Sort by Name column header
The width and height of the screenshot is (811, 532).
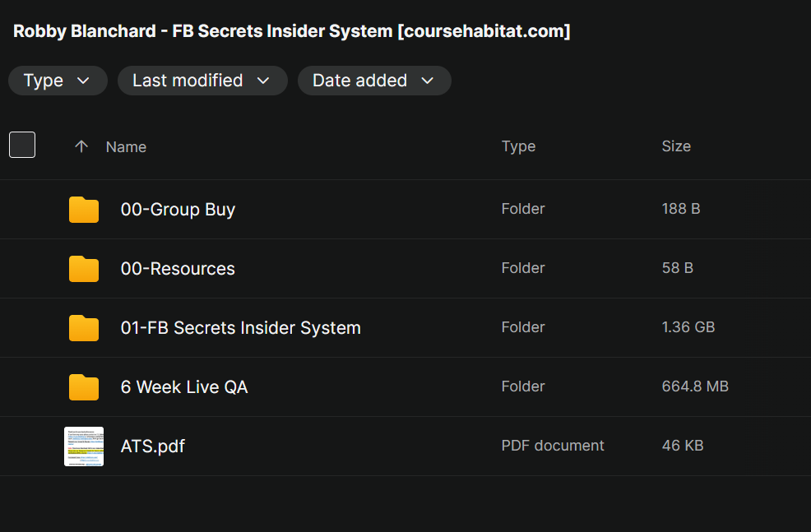(126, 147)
